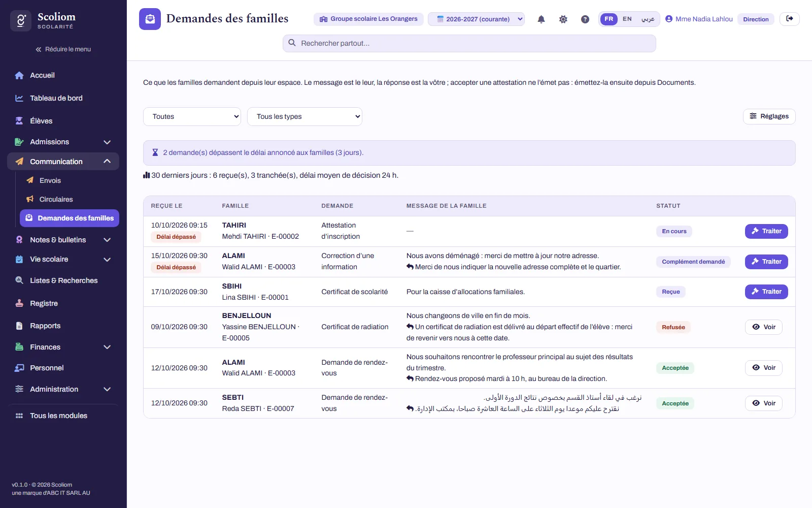Open the Mme Nadia Lahlou profile
This screenshot has height=508, width=812.
click(x=699, y=19)
